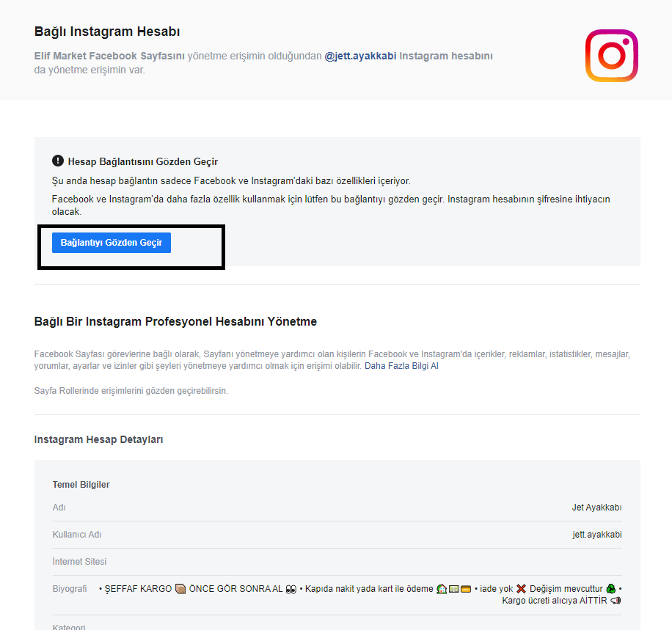Click the Bağlantıyı Gözden Geçir button
The image size is (672, 630).
112,243
